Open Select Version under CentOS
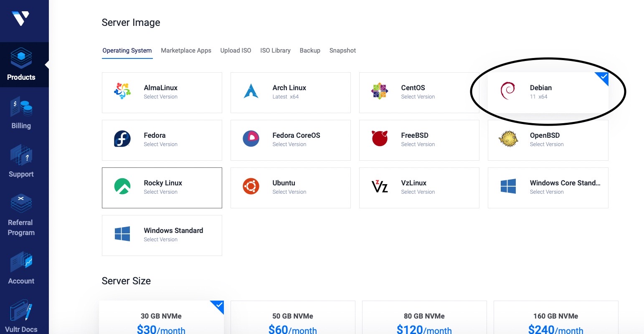 [418, 97]
